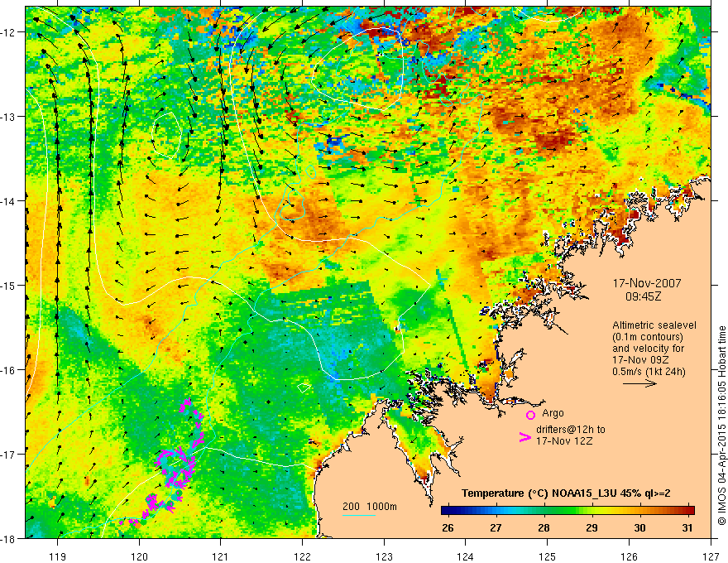Viewport: 728px width, 563px height.
Task: Click longitude axis label 123
Action: (384, 556)
